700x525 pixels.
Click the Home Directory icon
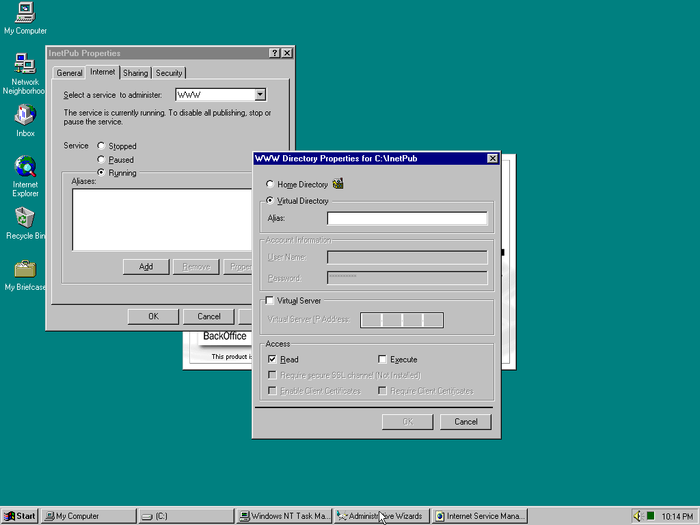point(338,184)
